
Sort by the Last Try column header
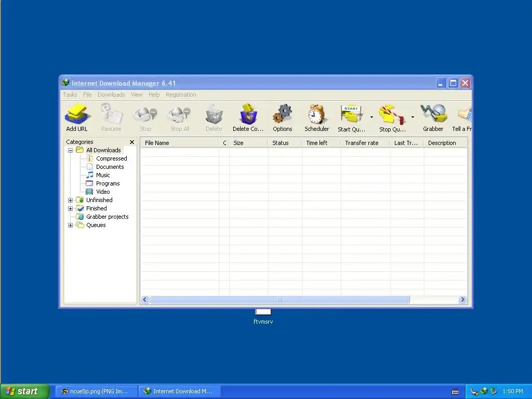pyautogui.click(x=407, y=143)
